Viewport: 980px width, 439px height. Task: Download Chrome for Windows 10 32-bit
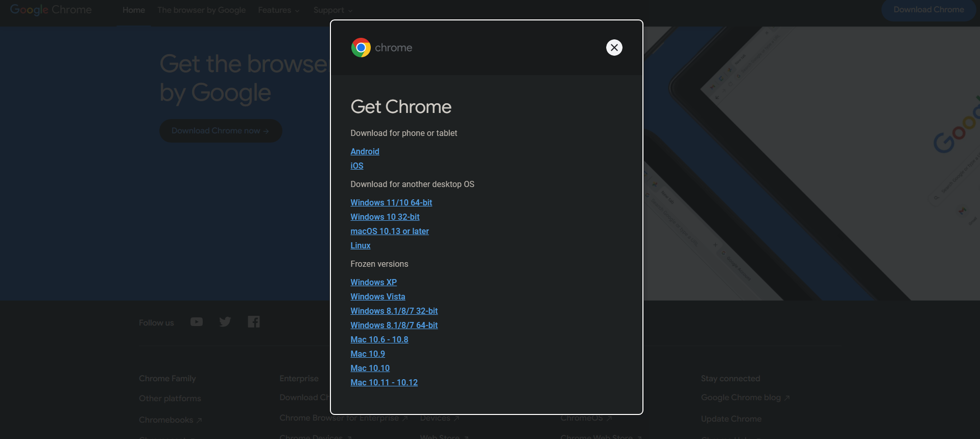[385, 217]
